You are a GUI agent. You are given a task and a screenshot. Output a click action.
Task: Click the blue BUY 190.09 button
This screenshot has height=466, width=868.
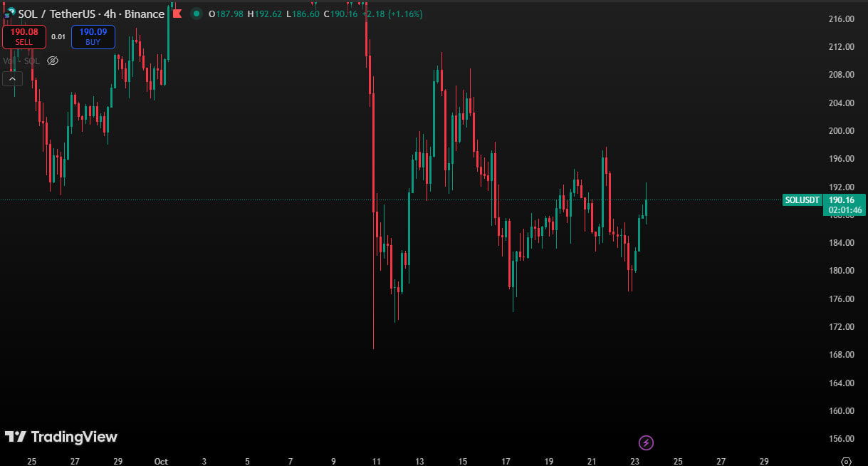[93, 37]
